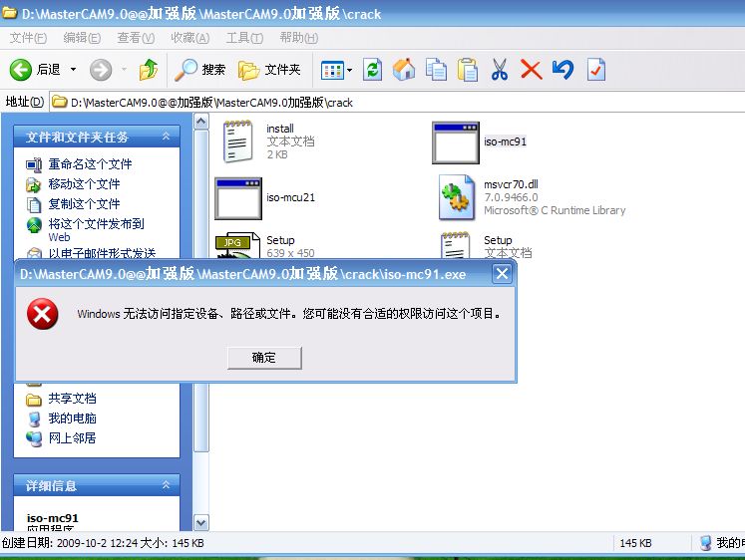745x560 pixels.
Task: Click the address bar path field
Action: 397,102
